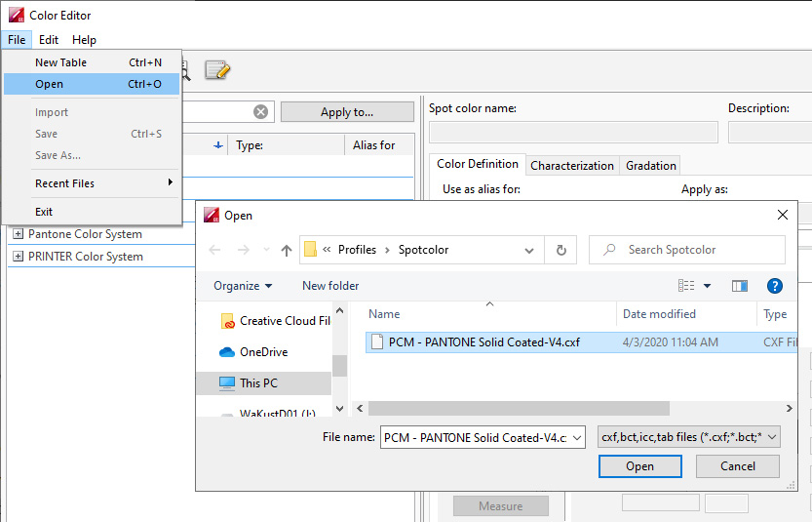Viewport: 812px width, 522px height.
Task: Open the recent locations dropdown arrow
Action: coord(267,250)
